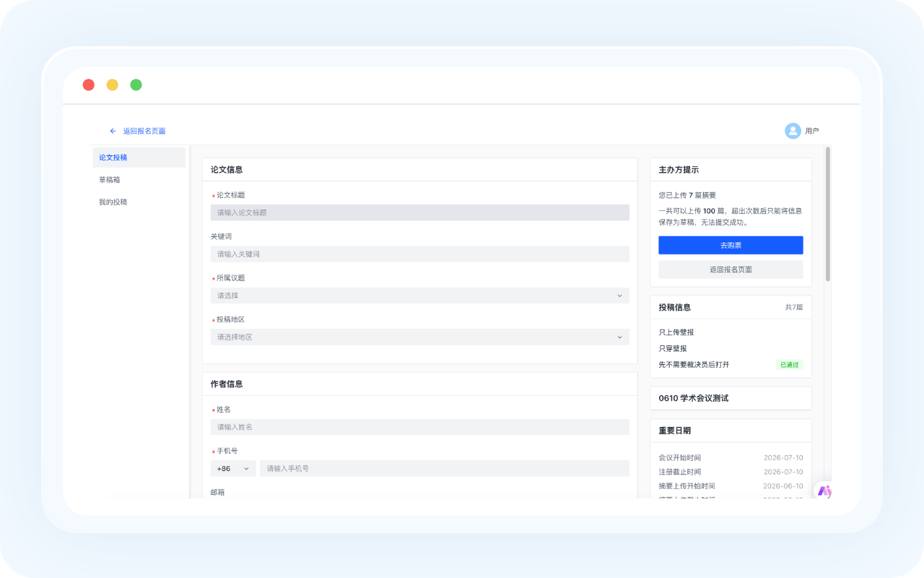Click the 注册截止时间 date row

pyautogui.click(x=731, y=472)
